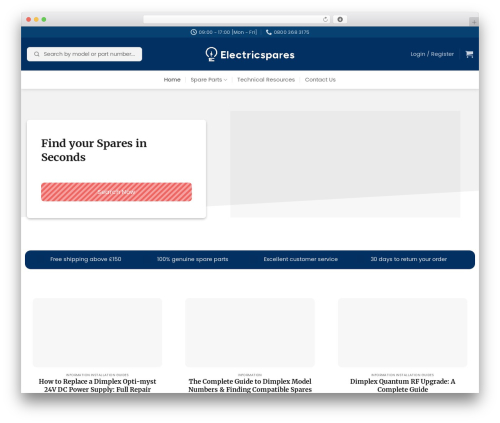The image size is (500, 423).
Task: Click the Search Now button
Action: [x=116, y=192]
